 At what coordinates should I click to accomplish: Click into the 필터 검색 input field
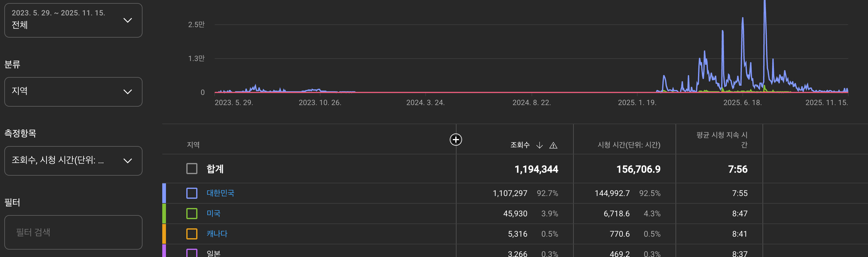tap(73, 232)
